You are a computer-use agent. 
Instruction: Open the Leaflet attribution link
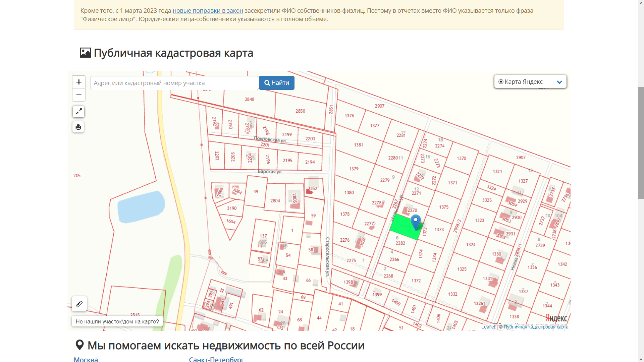(x=488, y=327)
